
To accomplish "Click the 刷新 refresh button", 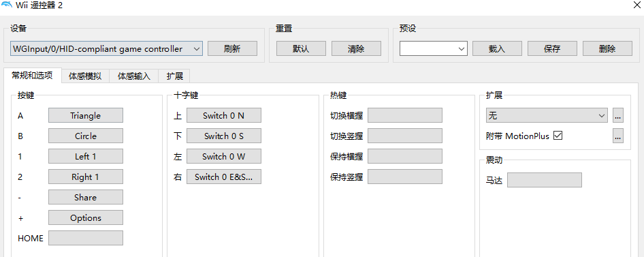I will pyautogui.click(x=232, y=48).
